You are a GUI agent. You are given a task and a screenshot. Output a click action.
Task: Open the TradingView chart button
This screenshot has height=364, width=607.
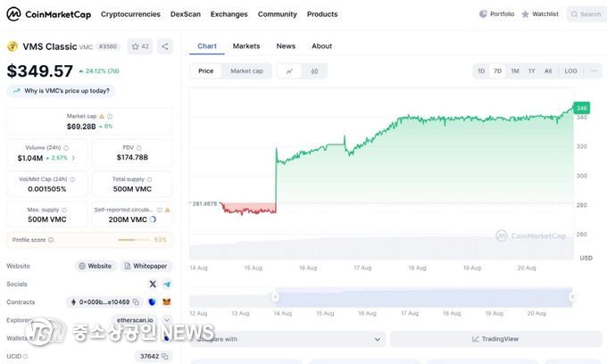point(495,339)
